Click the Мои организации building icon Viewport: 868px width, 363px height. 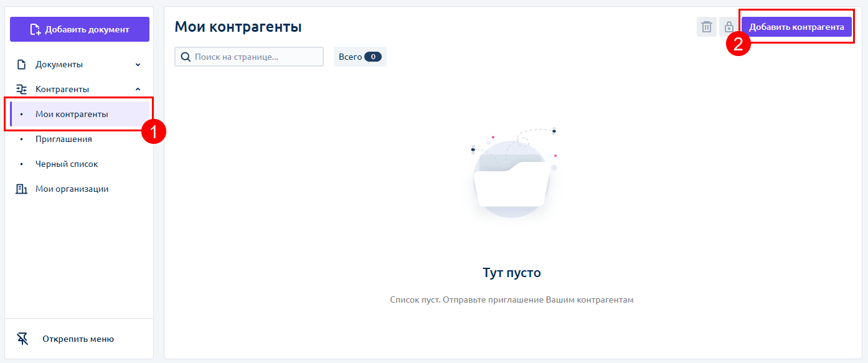21,189
